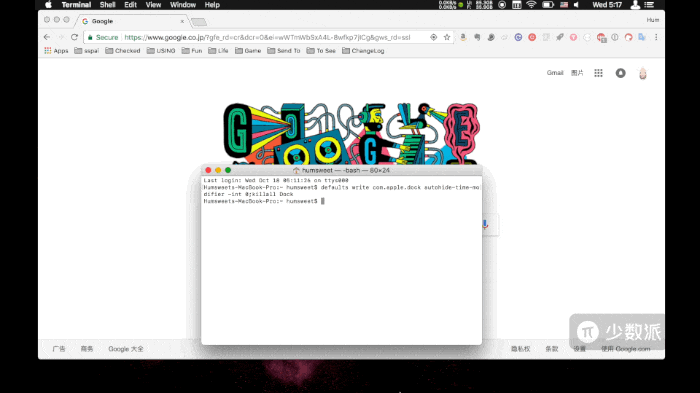Open the Notification Center list icon
The height and width of the screenshot is (393, 700).
650,5
